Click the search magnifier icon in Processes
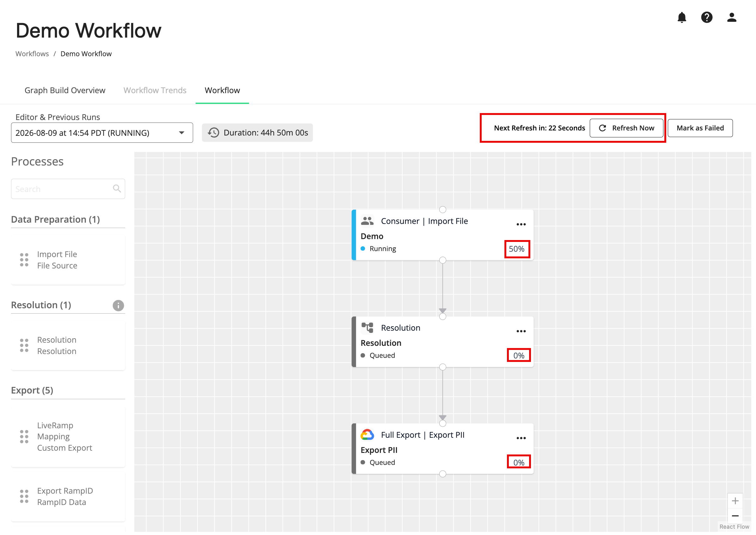Image resolution: width=756 pixels, height=535 pixels. tap(117, 189)
